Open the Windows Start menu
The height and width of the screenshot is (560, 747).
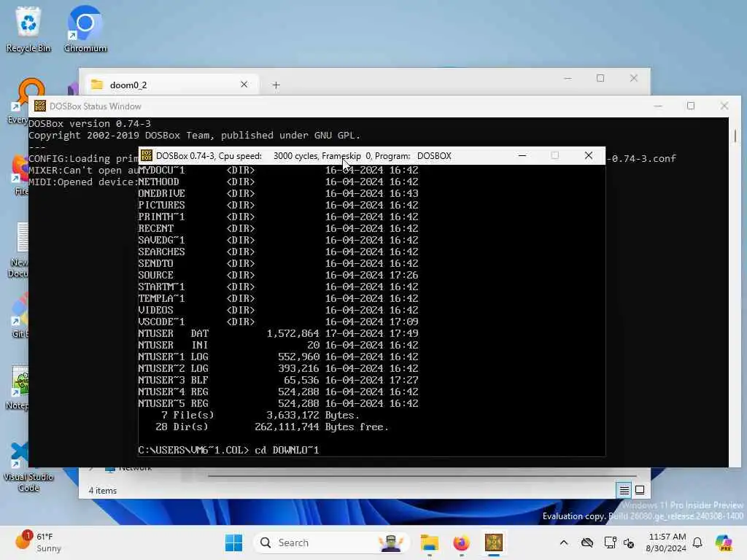[233, 542]
